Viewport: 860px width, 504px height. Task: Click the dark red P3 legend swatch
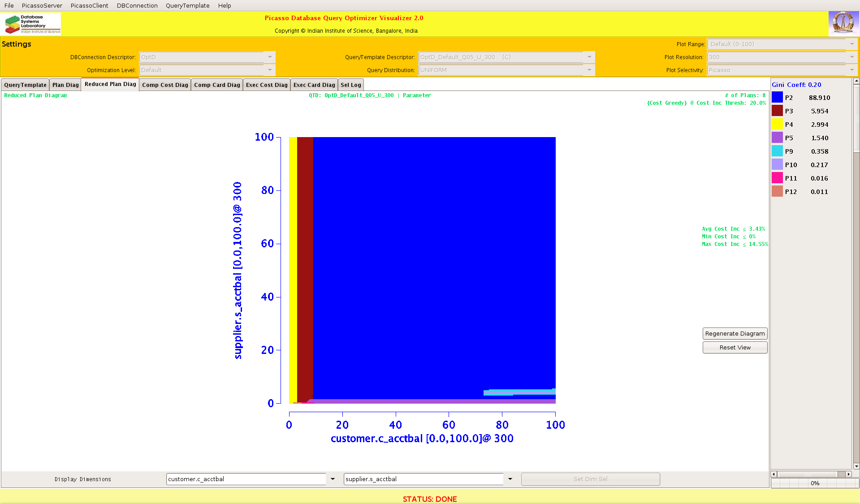click(x=777, y=111)
